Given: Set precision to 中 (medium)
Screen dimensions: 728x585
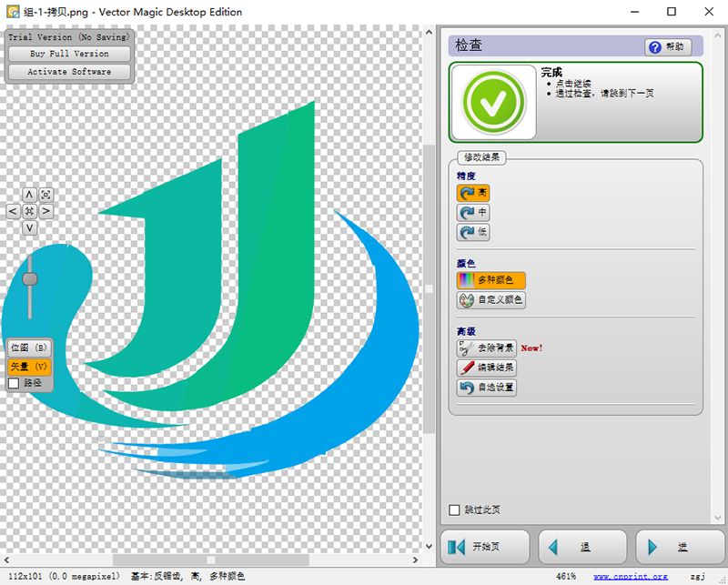Looking at the screenshot, I should click(x=472, y=213).
